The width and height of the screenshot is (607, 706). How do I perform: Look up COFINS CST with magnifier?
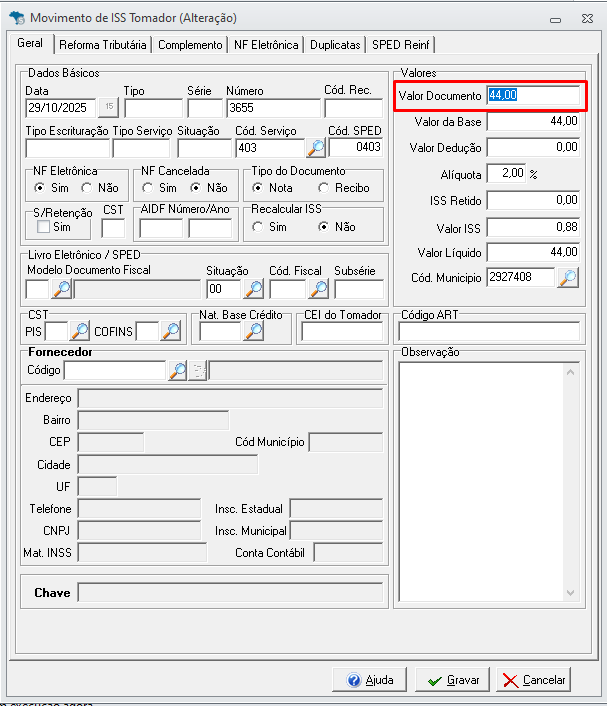[171, 331]
